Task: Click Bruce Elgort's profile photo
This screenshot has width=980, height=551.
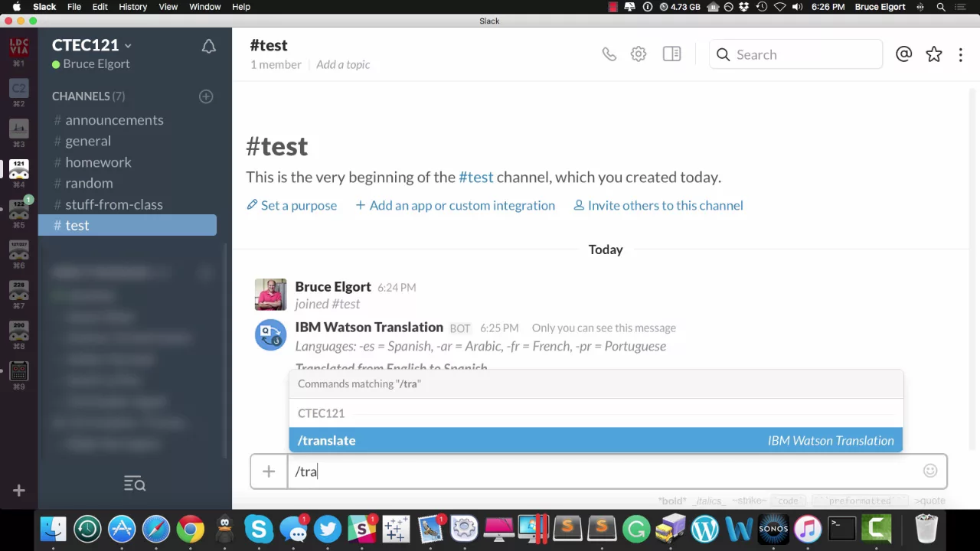Action: pos(270,295)
